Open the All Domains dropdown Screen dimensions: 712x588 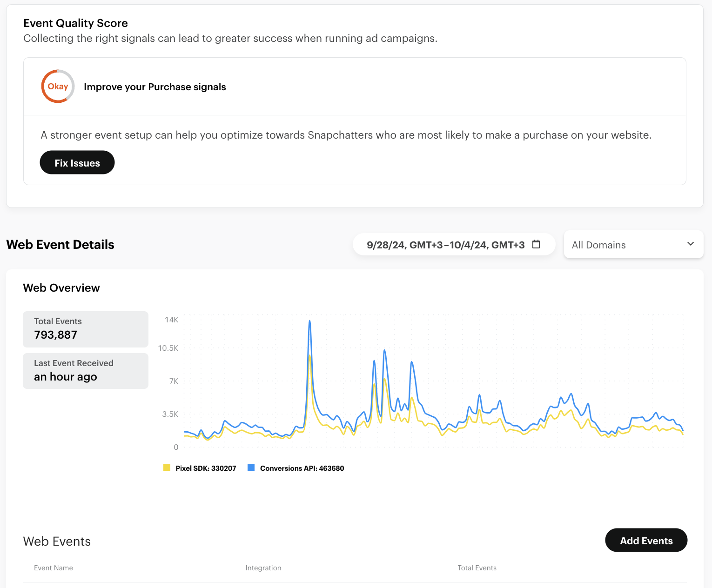coord(633,244)
